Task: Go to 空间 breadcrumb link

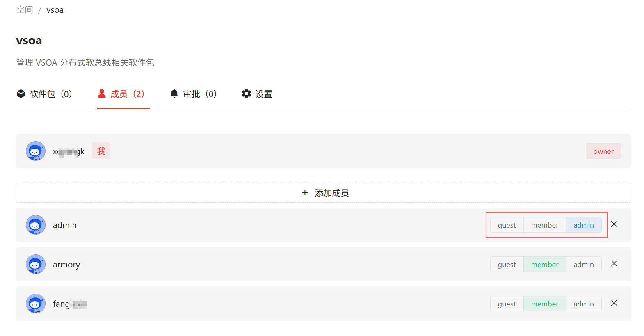Action: [x=25, y=10]
